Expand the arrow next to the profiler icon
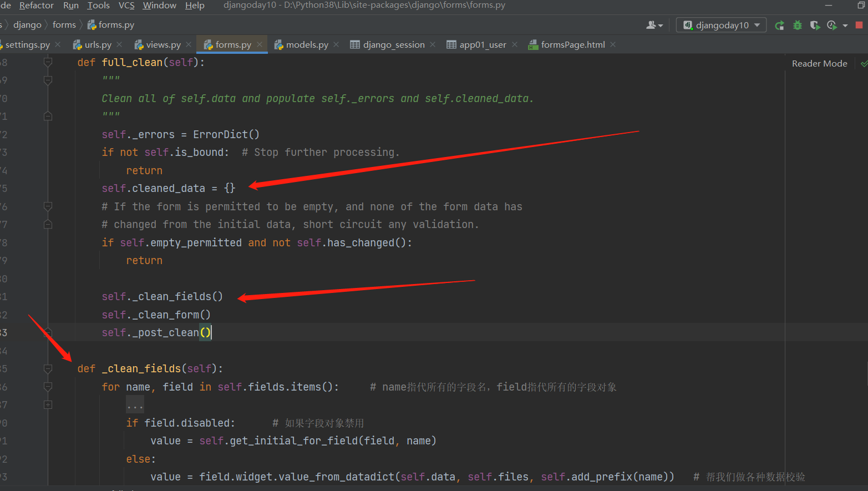 pos(845,26)
